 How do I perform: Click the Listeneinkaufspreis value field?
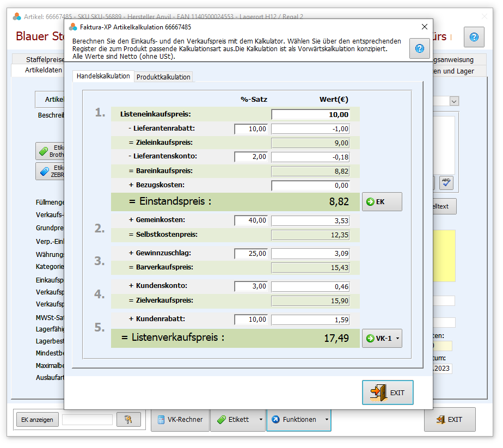pyautogui.click(x=310, y=114)
